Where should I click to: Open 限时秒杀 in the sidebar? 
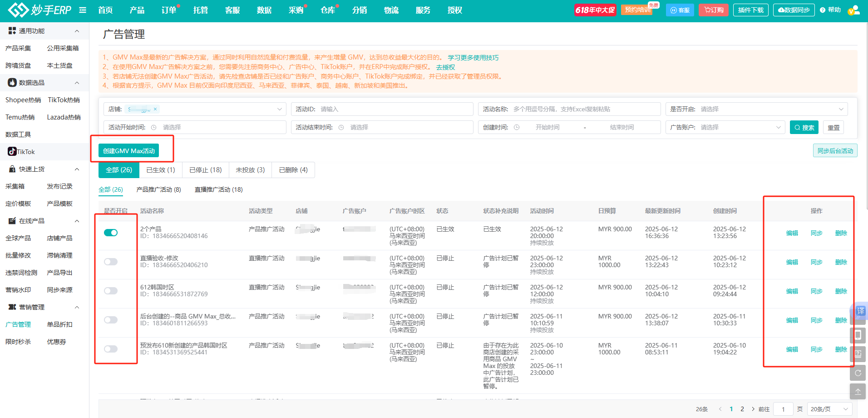click(x=18, y=342)
